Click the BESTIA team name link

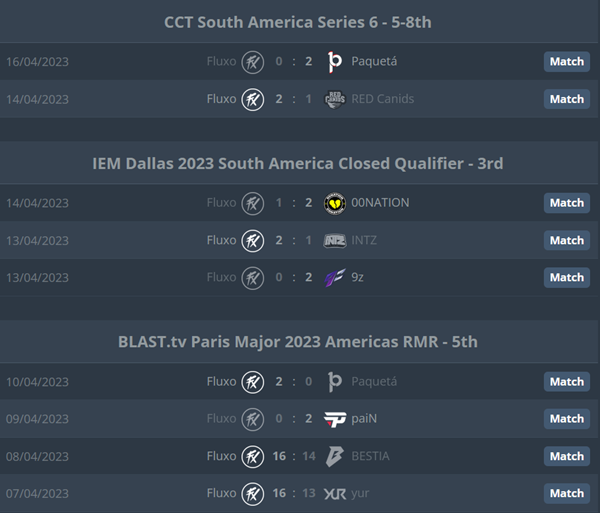tap(370, 456)
